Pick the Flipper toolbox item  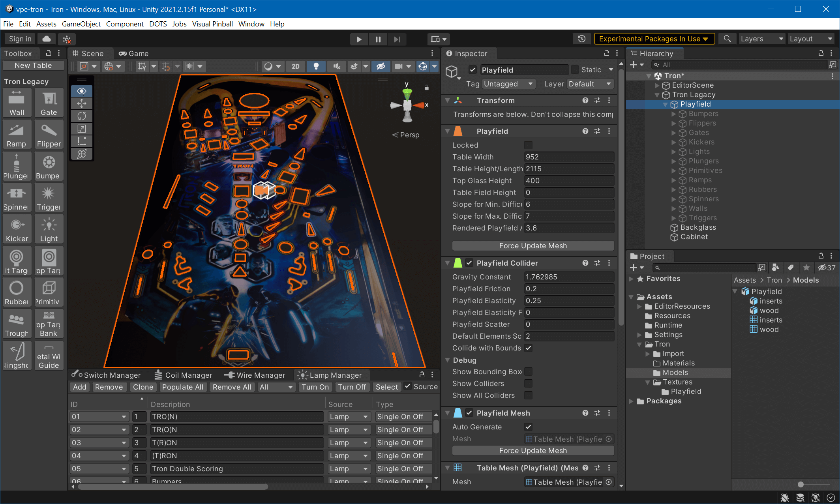tap(49, 135)
